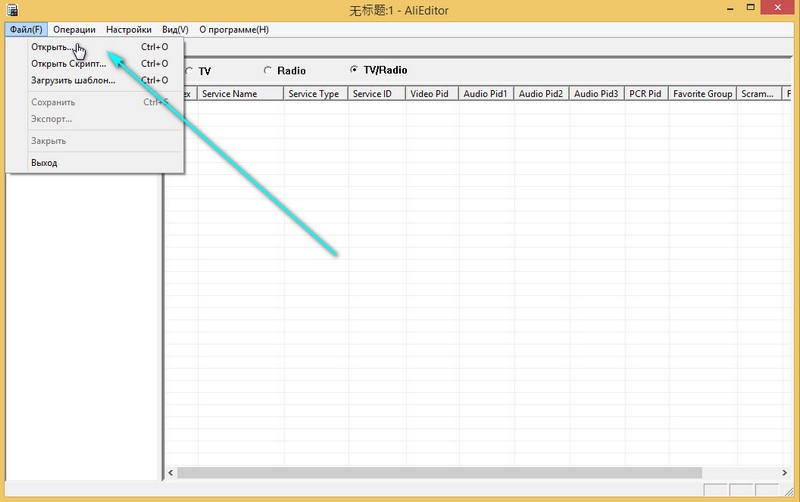
Task: Sort by Service ID column header
Action: (377, 94)
